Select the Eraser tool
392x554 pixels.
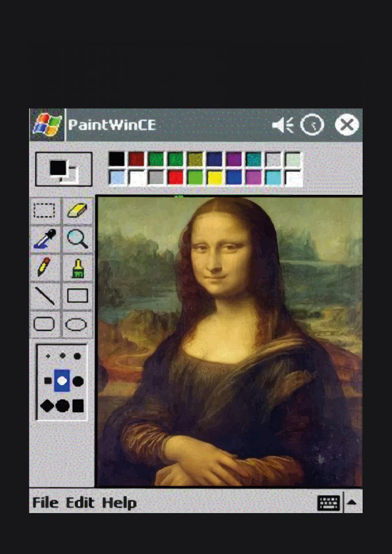(x=77, y=210)
